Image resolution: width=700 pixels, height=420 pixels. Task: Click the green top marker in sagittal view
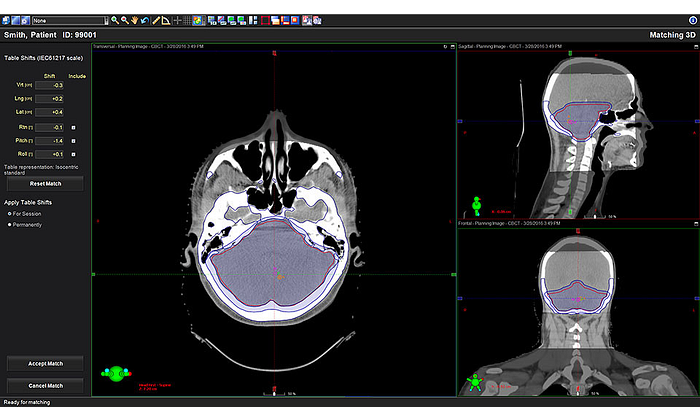570,54
